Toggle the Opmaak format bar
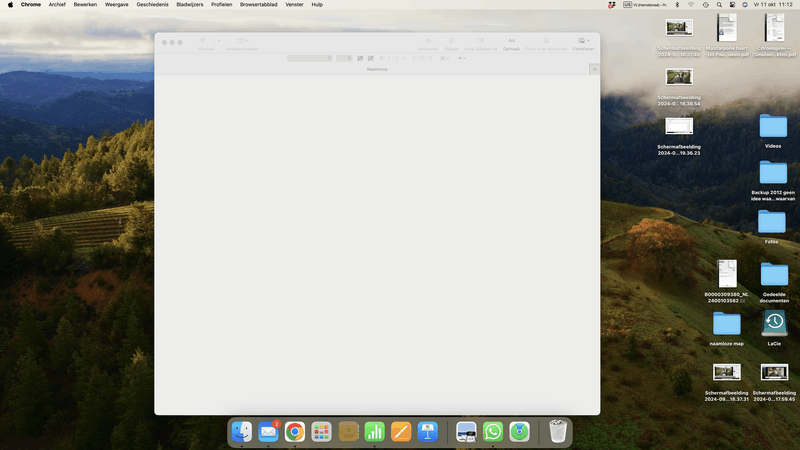800x450 pixels. [511, 41]
